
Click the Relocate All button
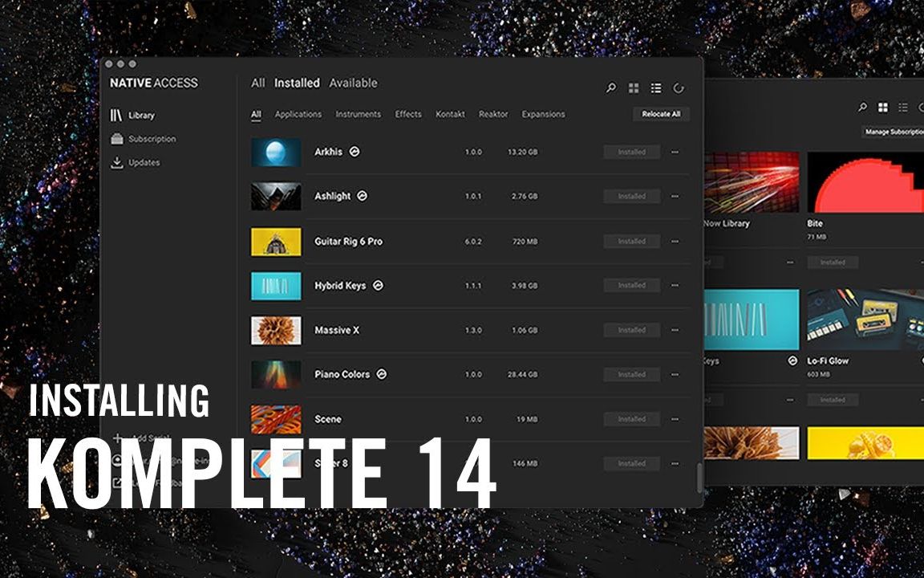pyautogui.click(x=661, y=113)
